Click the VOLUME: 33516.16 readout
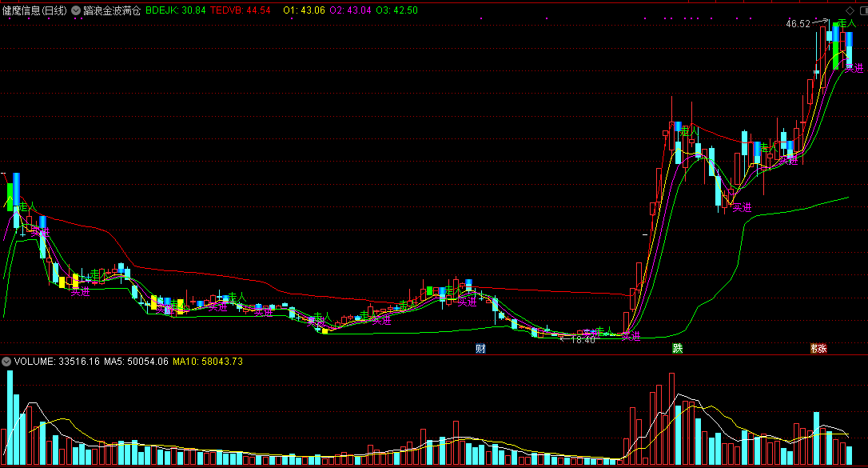 click(57, 362)
